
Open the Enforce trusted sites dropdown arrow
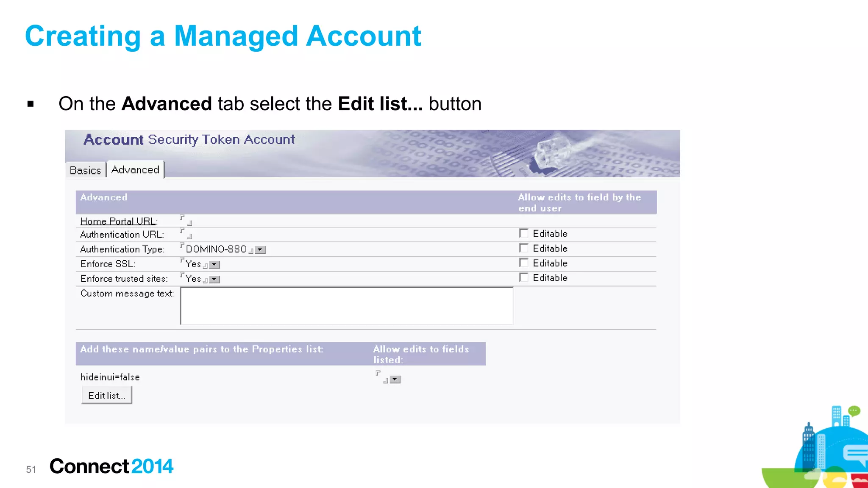(x=214, y=279)
